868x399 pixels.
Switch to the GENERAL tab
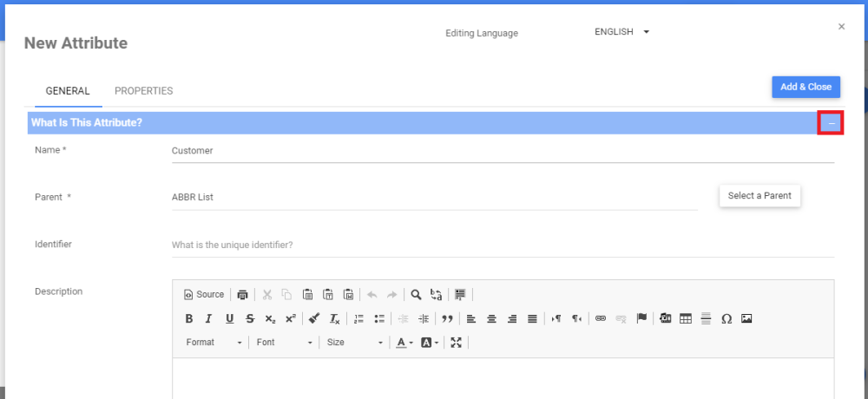(68, 91)
